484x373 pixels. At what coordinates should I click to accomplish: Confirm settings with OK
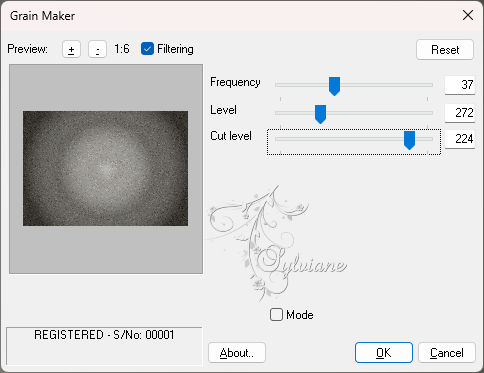tap(384, 353)
